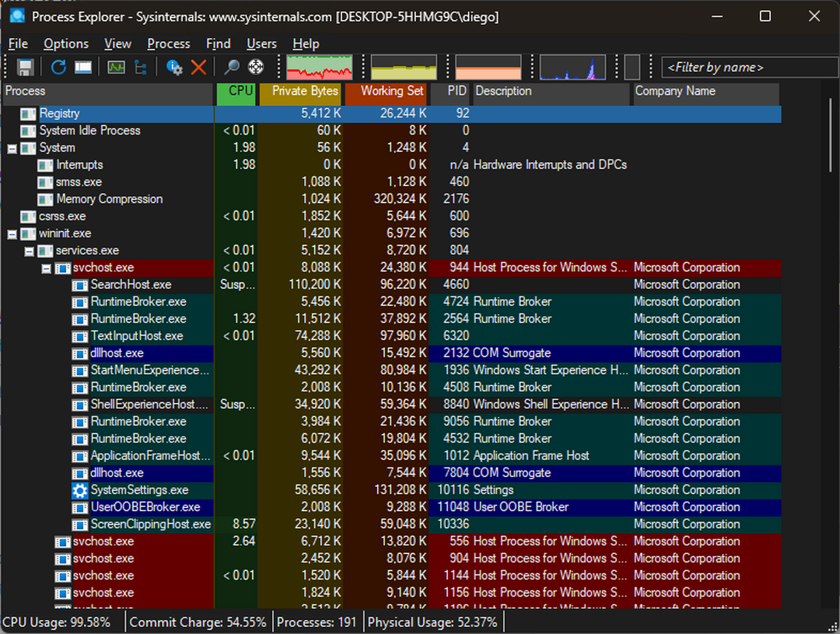Image resolution: width=840 pixels, height=634 pixels.
Task: Click the Physical Usage 52.37% status entry
Action: [432, 622]
